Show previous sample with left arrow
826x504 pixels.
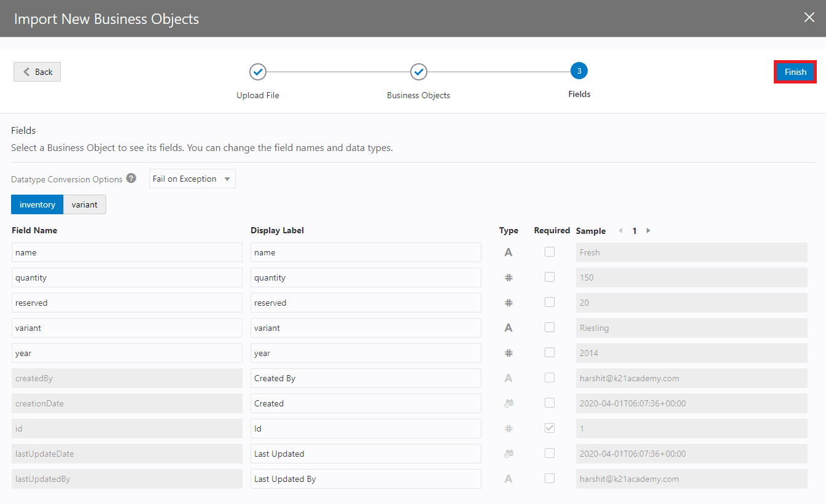(x=620, y=231)
